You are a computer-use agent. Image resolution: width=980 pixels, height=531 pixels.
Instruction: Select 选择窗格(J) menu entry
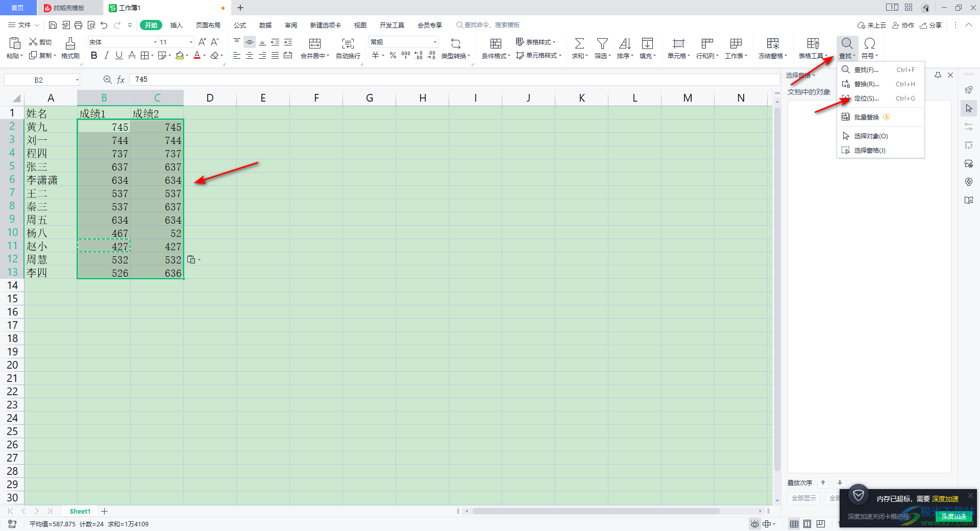point(880,150)
